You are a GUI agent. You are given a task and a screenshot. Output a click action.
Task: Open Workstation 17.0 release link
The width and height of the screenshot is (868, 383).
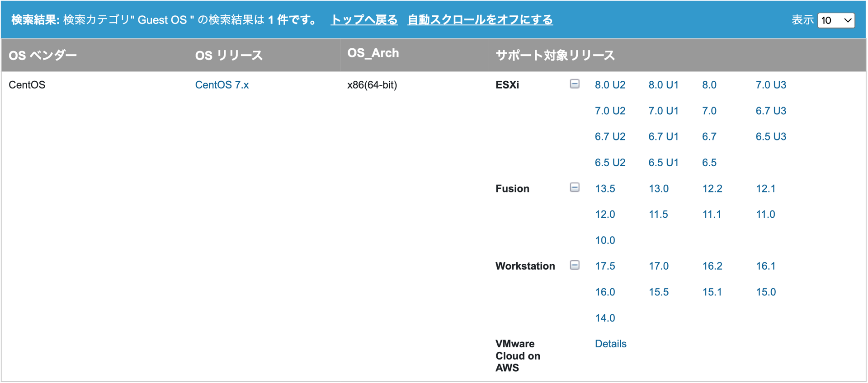(x=658, y=266)
